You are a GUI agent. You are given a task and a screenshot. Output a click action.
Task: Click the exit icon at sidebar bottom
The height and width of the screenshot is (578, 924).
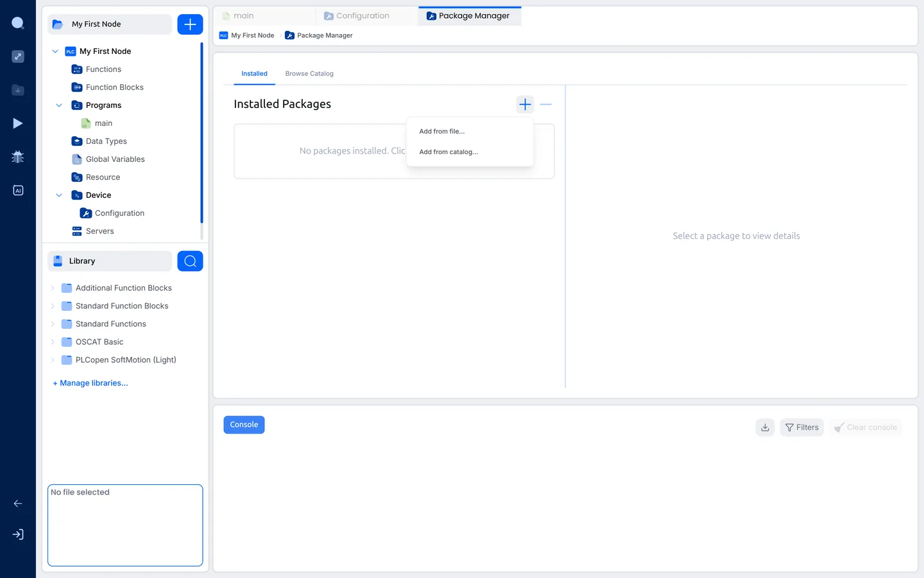(18, 534)
